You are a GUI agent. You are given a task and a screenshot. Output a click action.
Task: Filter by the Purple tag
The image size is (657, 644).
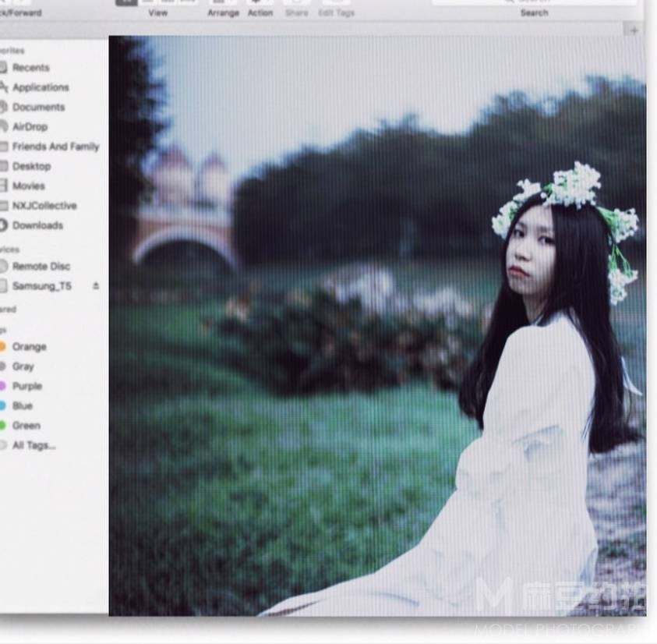pos(26,386)
